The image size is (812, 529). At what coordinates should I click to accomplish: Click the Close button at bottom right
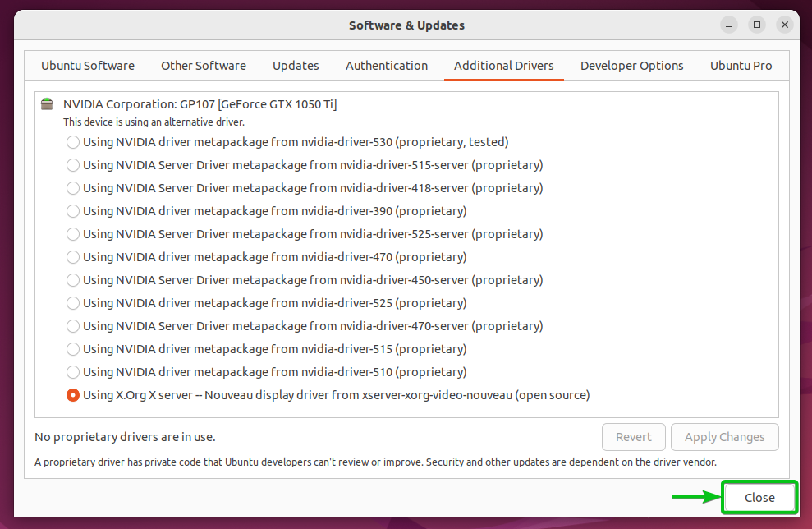pos(759,498)
